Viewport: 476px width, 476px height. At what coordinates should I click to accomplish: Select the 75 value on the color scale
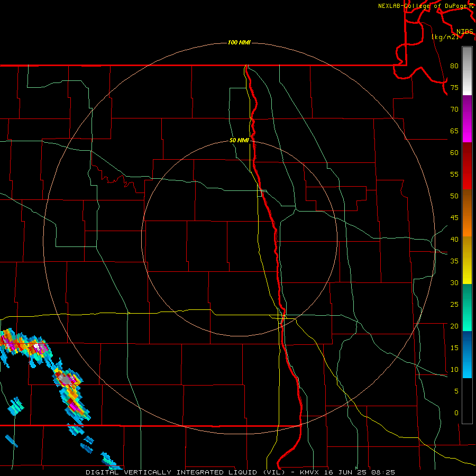click(x=454, y=87)
